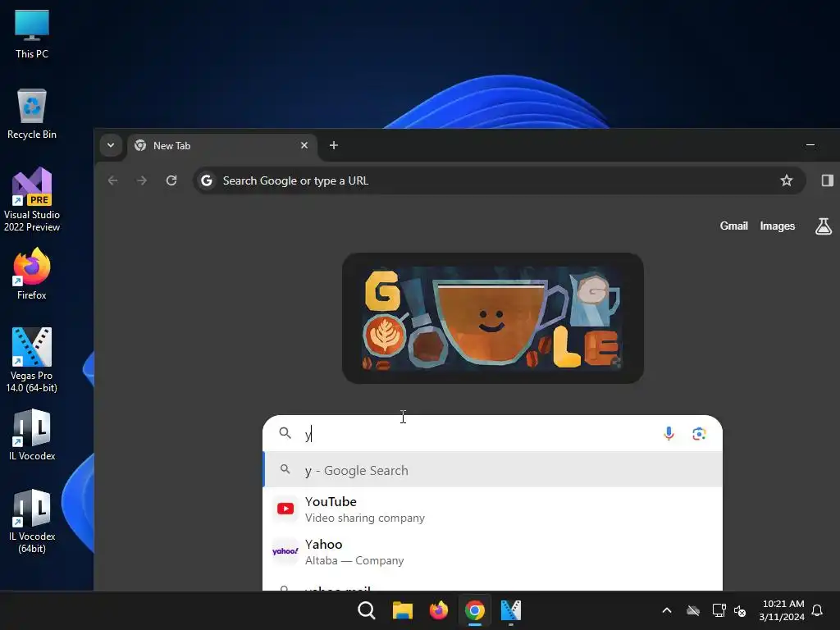This screenshot has width=840, height=630.
Task: Select 'y - Google Search' suggestion
Action: coord(492,470)
